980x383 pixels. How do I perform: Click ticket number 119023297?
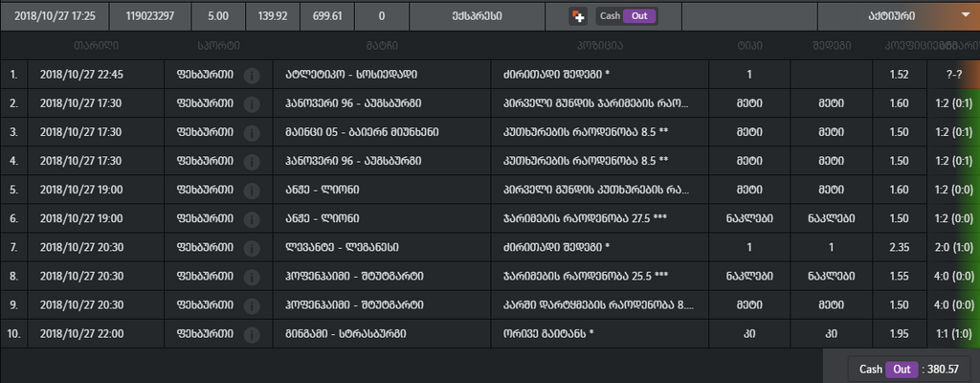(x=150, y=16)
